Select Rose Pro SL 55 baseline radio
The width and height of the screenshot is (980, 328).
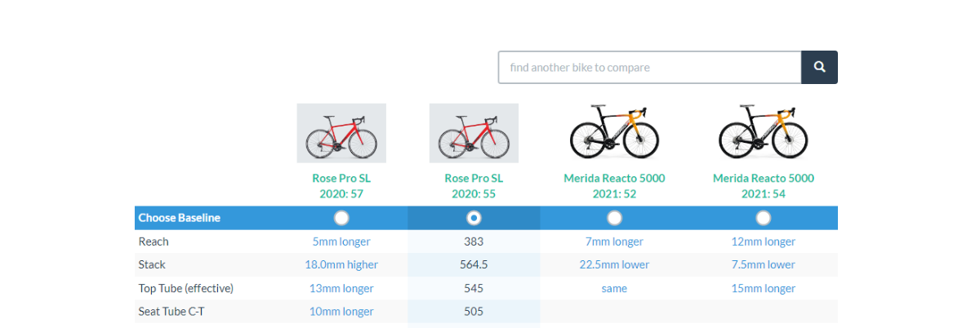pos(474,218)
